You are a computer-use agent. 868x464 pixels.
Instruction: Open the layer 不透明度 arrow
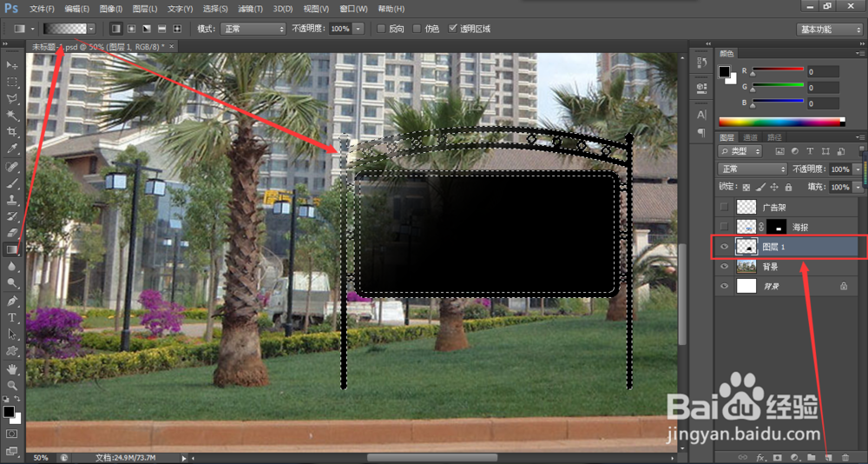tap(858, 169)
